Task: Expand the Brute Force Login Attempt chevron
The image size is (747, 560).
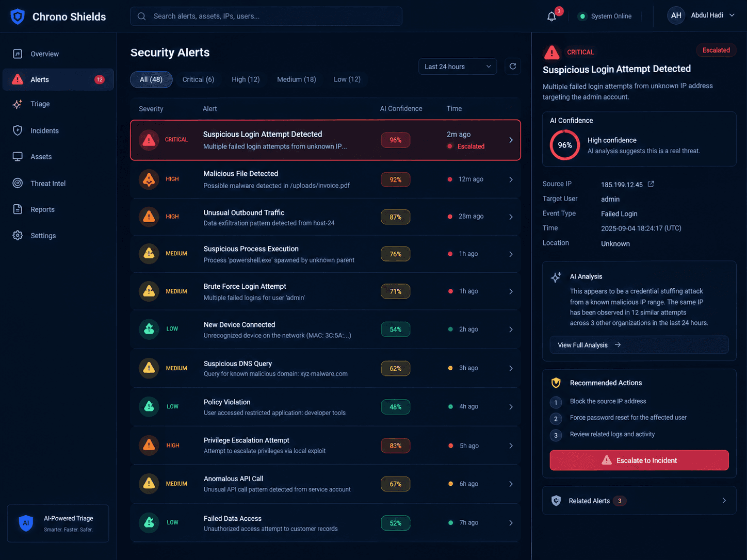Action: point(511,291)
